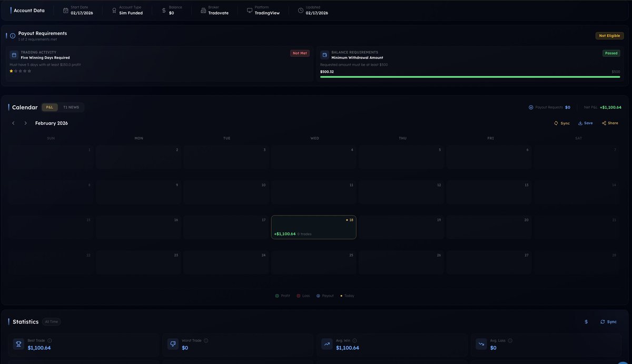
Task: Open the Best Trade info tooltip icon
Action: pos(50,340)
